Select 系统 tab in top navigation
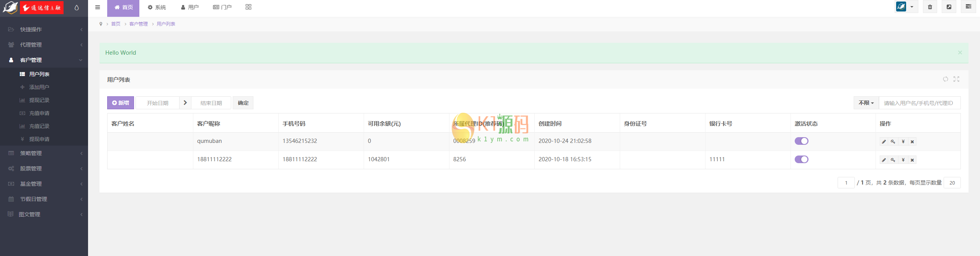This screenshot has width=980, height=256. point(157,7)
